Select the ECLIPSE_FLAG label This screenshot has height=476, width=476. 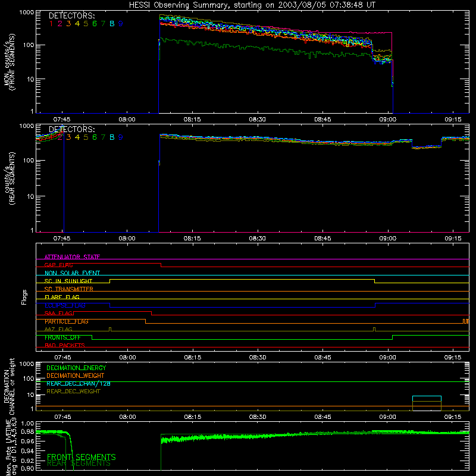point(65,305)
